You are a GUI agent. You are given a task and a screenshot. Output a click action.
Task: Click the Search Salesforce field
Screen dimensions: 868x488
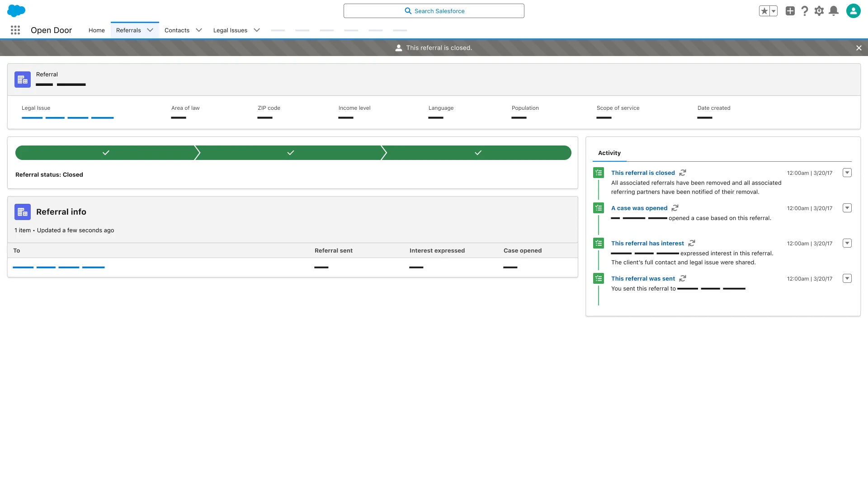(x=434, y=11)
